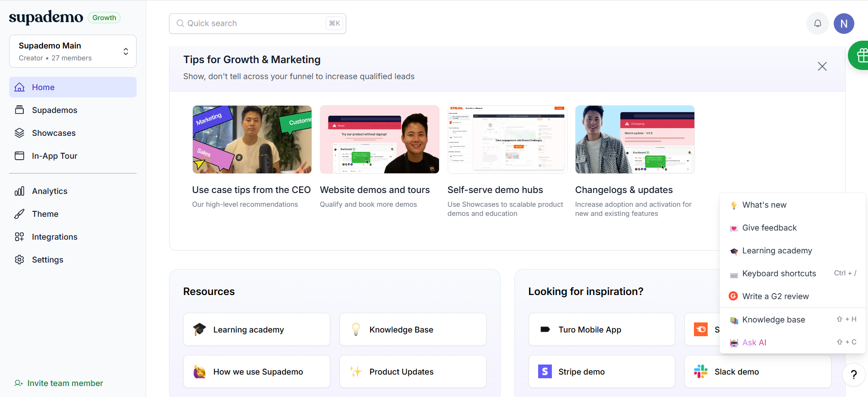The height and width of the screenshot is (397, 868).
Task: Open the Product Updates resource
Action: (x=413, y=372)
